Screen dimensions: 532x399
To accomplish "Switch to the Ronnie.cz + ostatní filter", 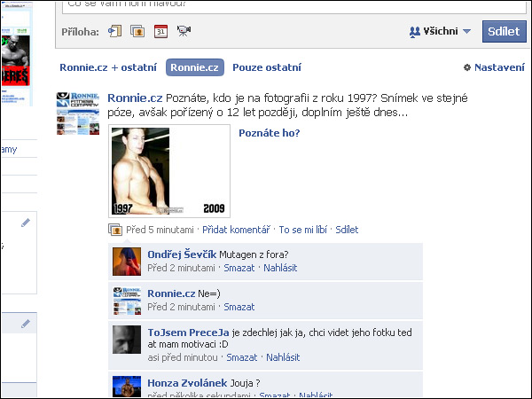I will coord(108,67).
